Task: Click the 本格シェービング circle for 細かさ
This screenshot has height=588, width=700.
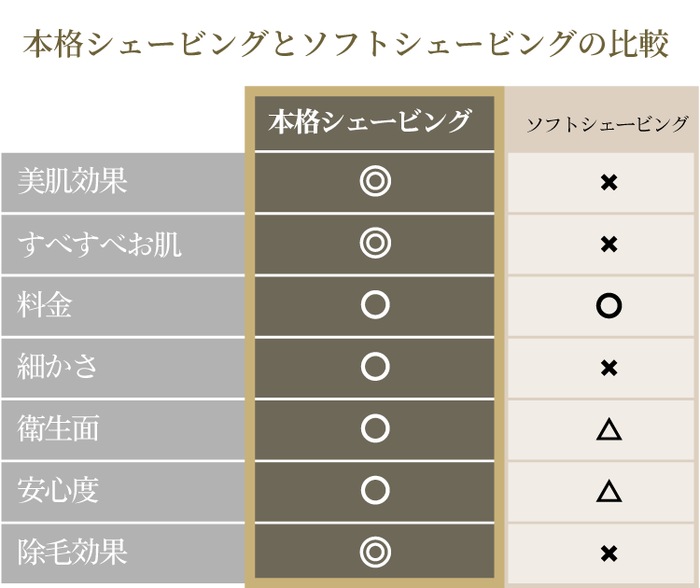Action: click(x=374, y=368)
